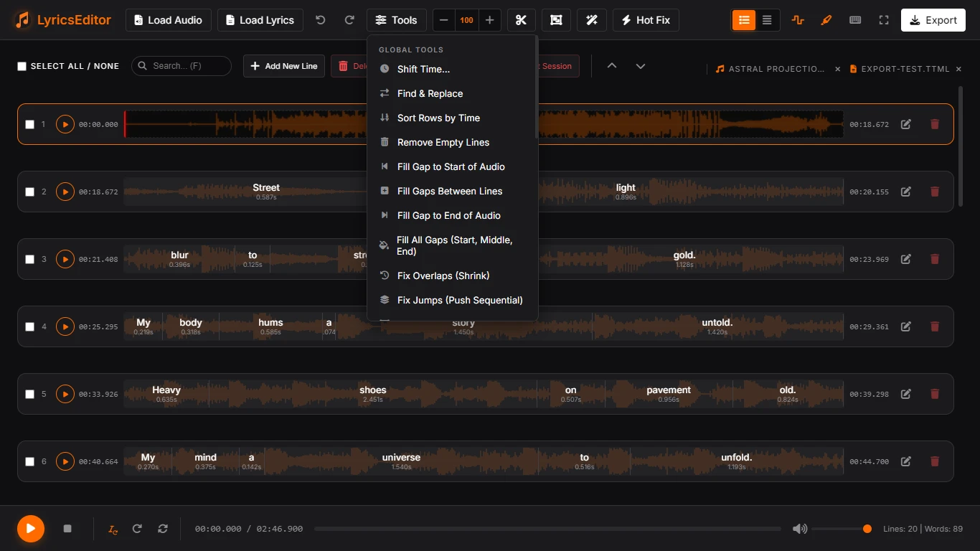Click the Load Audio button
This screenshot has width=980, height=551.
click(169, 20)
